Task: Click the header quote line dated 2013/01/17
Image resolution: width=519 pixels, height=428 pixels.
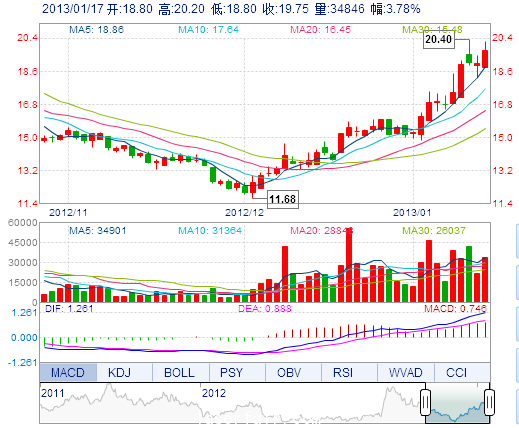Action: coord(231,9)
